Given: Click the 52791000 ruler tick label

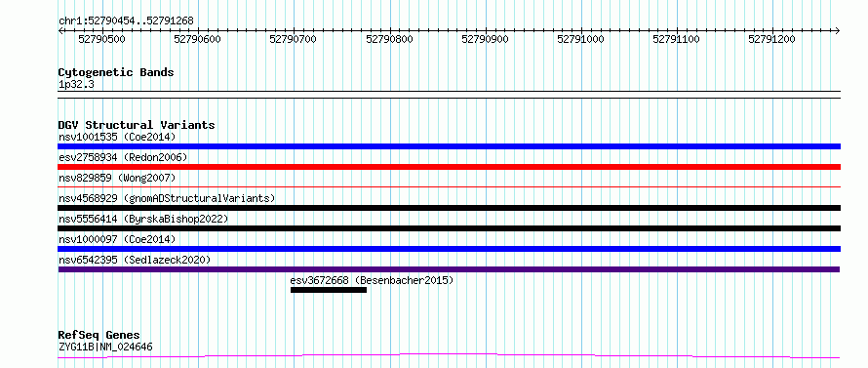Looking at the screenshot, I should (x=580, y=39).
